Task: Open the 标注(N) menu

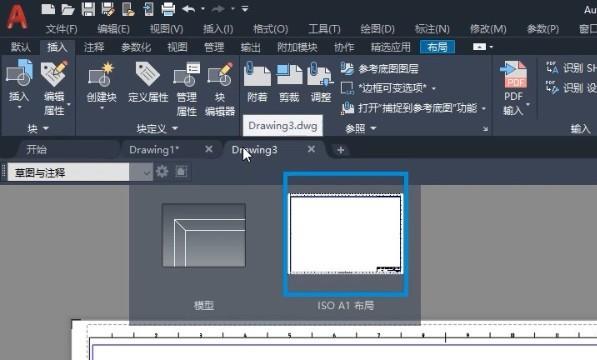Action: click(432, 29)
